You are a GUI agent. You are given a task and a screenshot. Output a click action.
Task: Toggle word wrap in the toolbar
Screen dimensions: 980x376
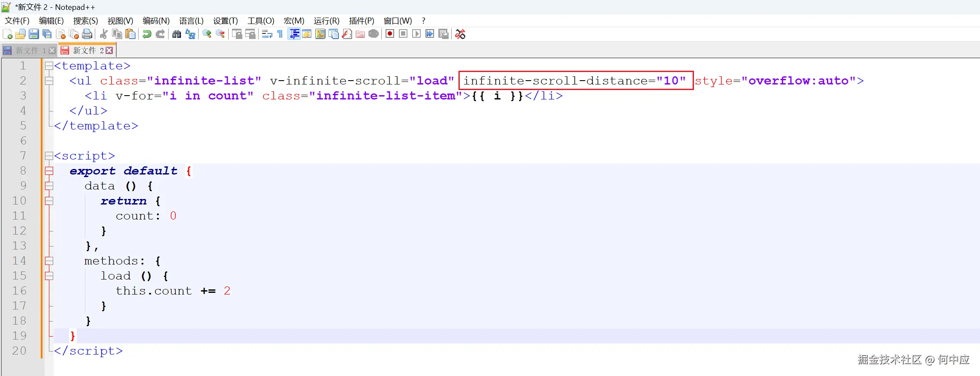pos(267,34)
